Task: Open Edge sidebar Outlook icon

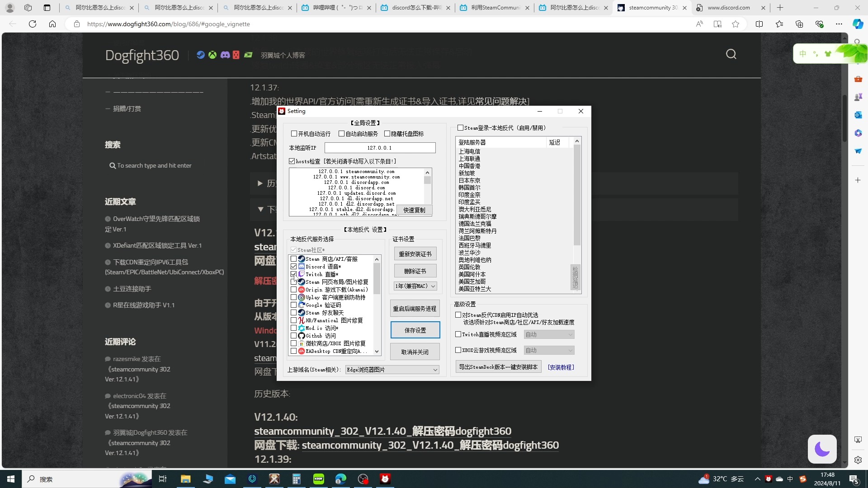Action: pyautogui.click(x=858, y=115)
